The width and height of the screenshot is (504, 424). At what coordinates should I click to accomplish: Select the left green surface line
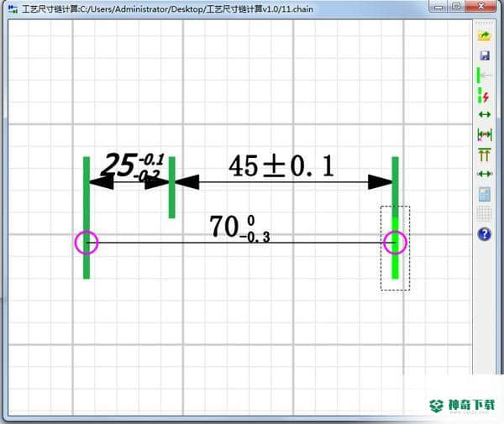click(87, 217)
